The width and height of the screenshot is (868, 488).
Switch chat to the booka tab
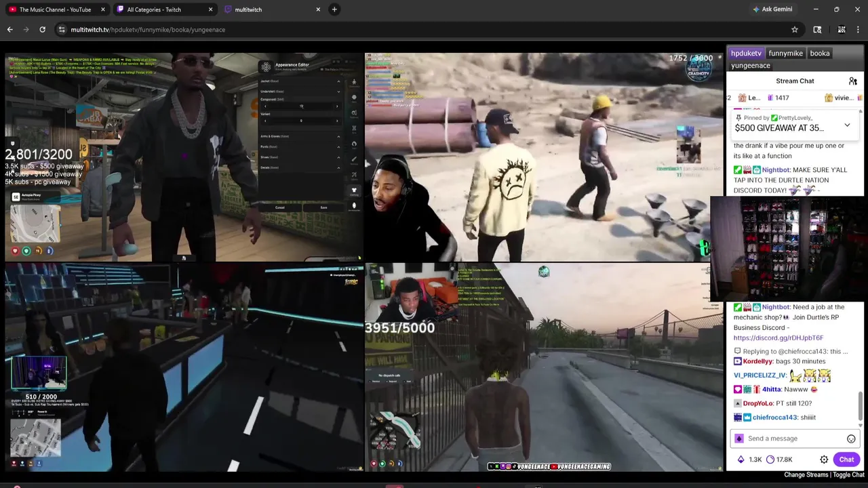(819, 53)
